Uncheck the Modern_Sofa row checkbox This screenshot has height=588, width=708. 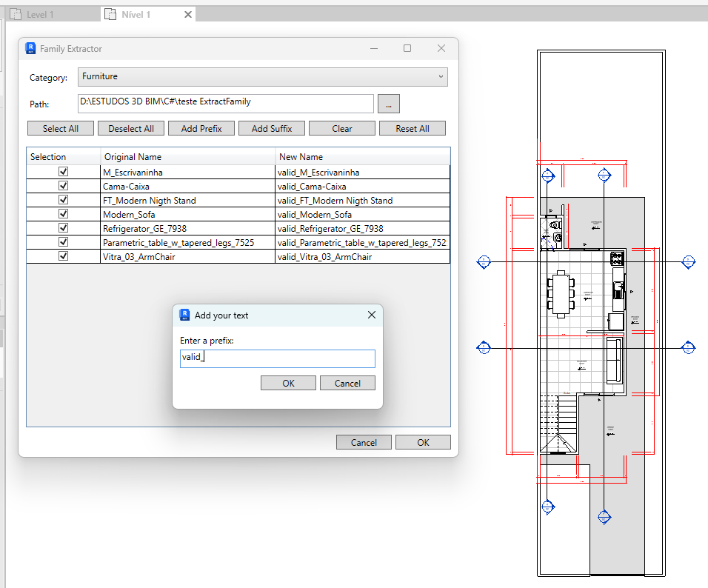click(x=63, y=214)
